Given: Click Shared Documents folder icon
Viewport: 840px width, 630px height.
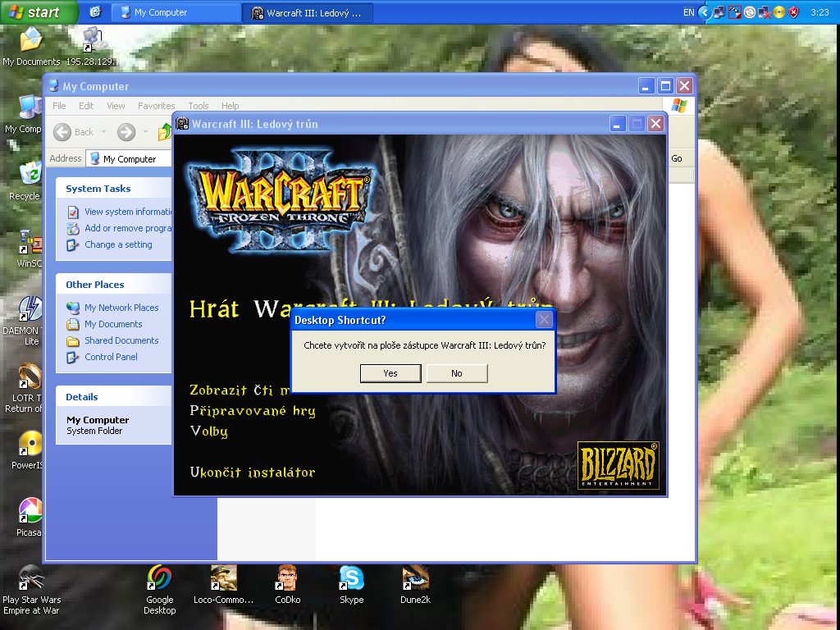Looking at the screenshot, I should [73, 341].
